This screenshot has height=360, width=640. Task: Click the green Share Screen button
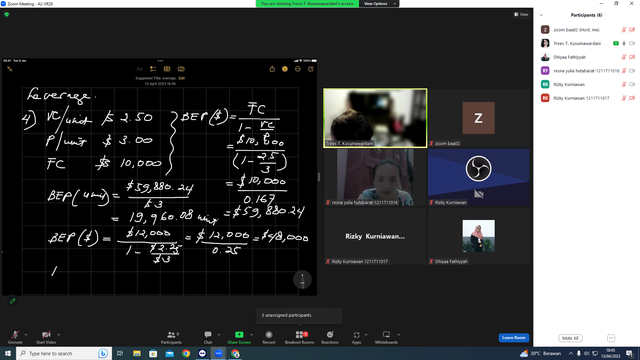pyautogui.click(x=239, y=337)
